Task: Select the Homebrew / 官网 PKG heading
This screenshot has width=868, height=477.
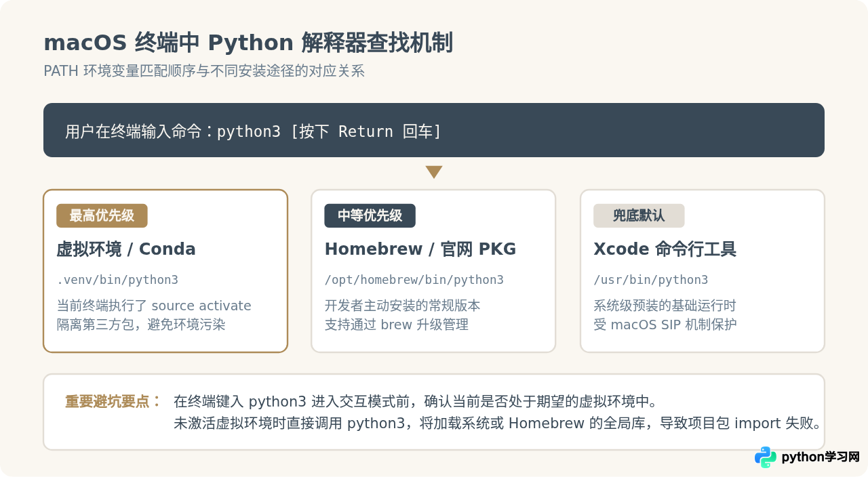Action: [x=420, y=249]
